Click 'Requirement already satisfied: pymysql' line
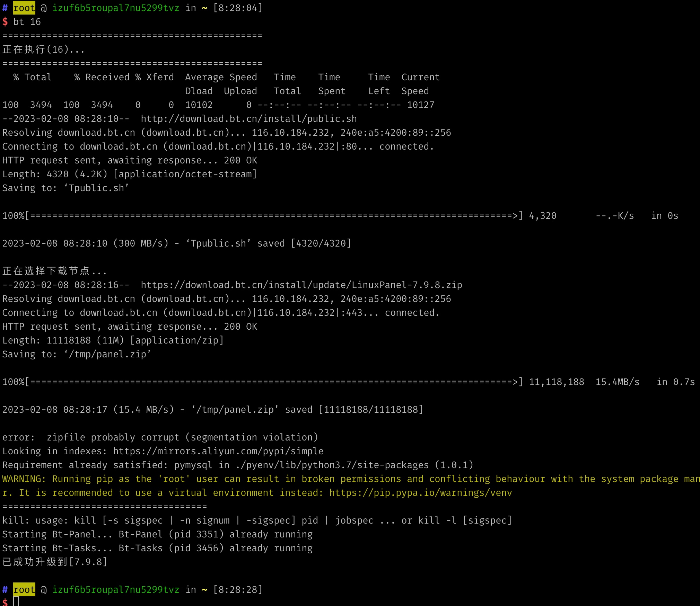The image size is (700, 606). pos(238,465)
